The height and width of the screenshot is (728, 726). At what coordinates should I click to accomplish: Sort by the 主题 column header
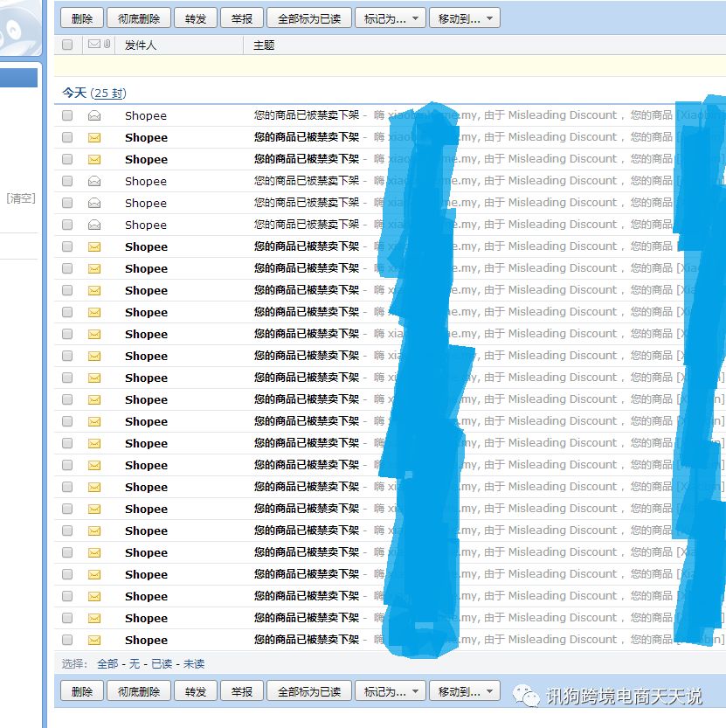(264, 45)
